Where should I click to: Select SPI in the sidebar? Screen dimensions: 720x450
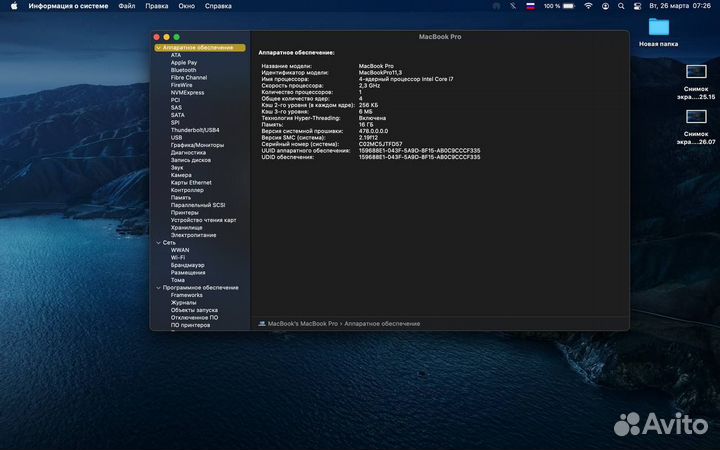coord(175,123)
